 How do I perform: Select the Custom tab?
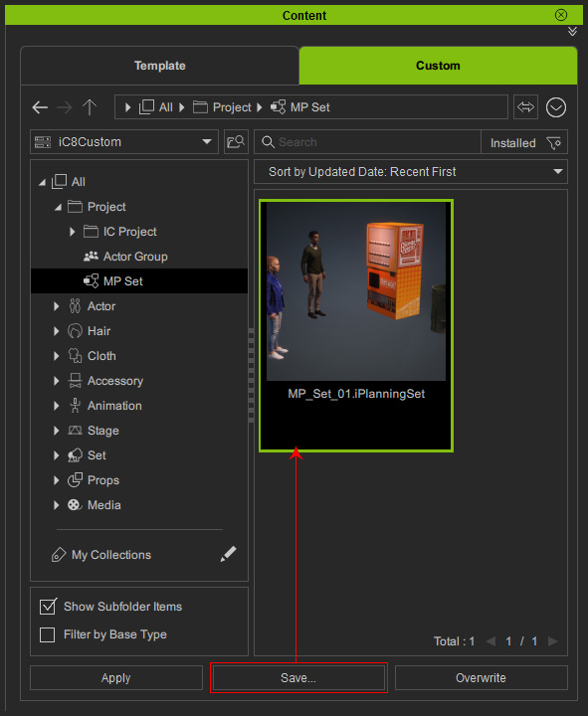[x=438, y=66]
